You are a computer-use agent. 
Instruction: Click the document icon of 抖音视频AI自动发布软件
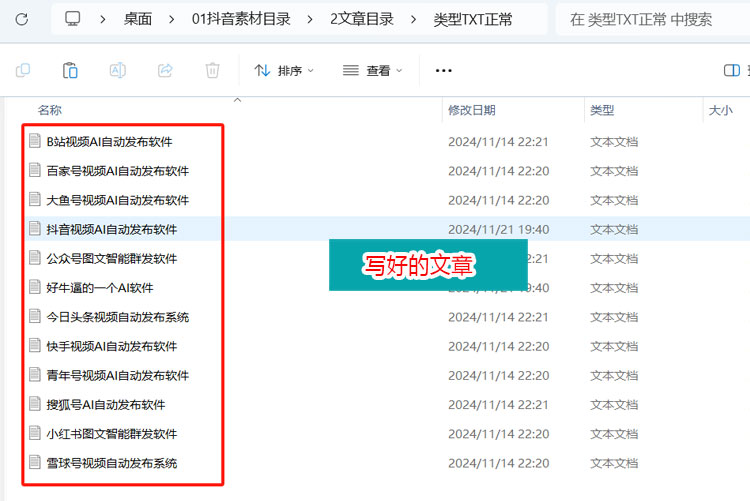(34, 228)
